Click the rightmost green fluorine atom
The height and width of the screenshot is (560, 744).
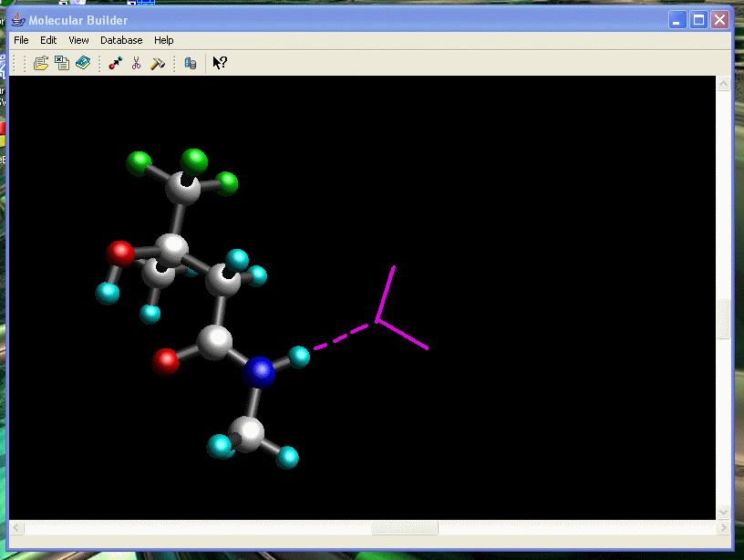click(226, 183)
